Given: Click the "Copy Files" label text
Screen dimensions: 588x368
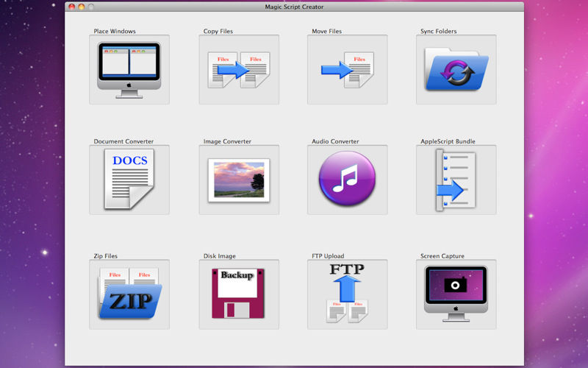Looking at the screenshot, I should tap(218, 31).
